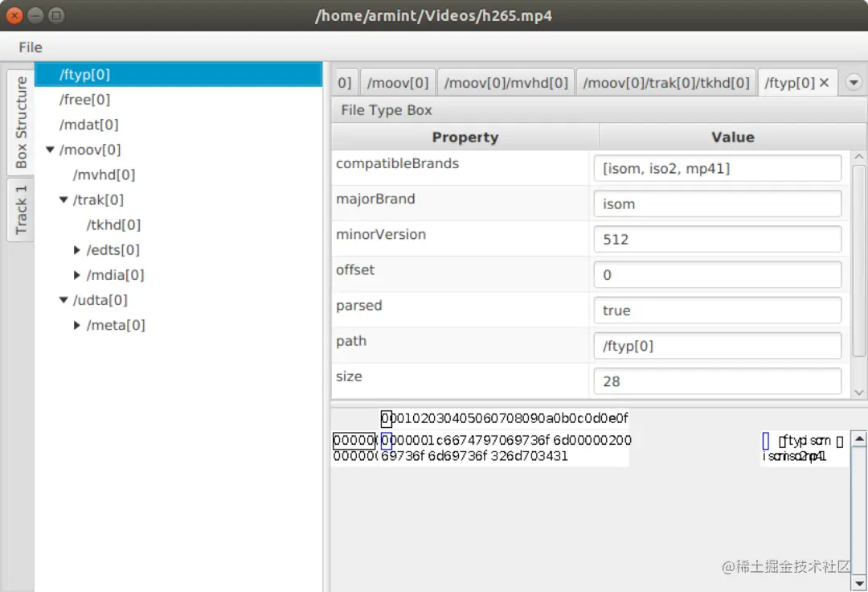This screenshot has height=592, width=868.
Task: Expand the /meta[0] node arrow
Action: coord(77,325)
